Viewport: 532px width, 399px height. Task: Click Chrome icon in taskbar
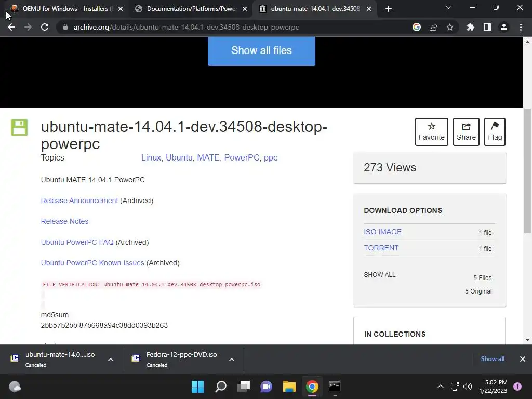pos(312,387)
